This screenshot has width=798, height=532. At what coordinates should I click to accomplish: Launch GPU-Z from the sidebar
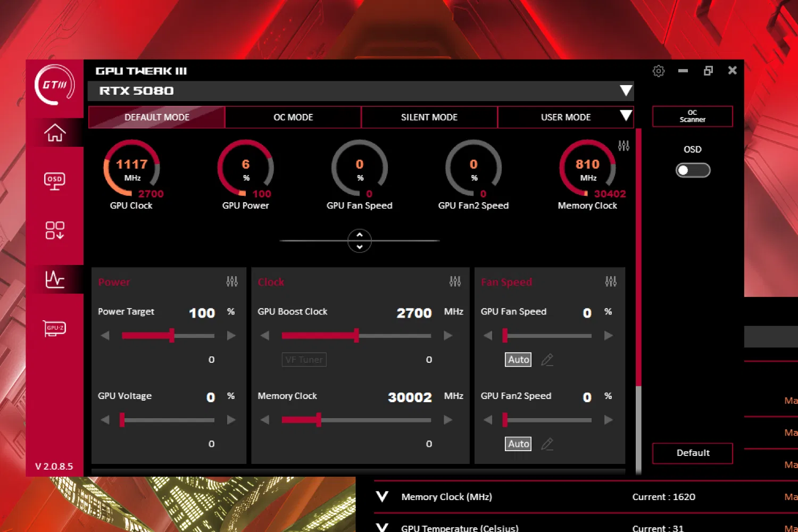click(55, 328)
